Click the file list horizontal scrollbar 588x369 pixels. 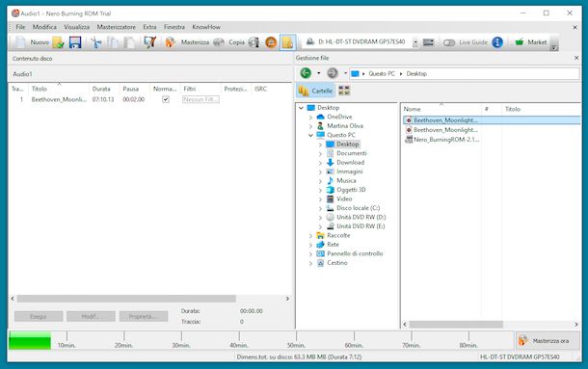[456, 325]
